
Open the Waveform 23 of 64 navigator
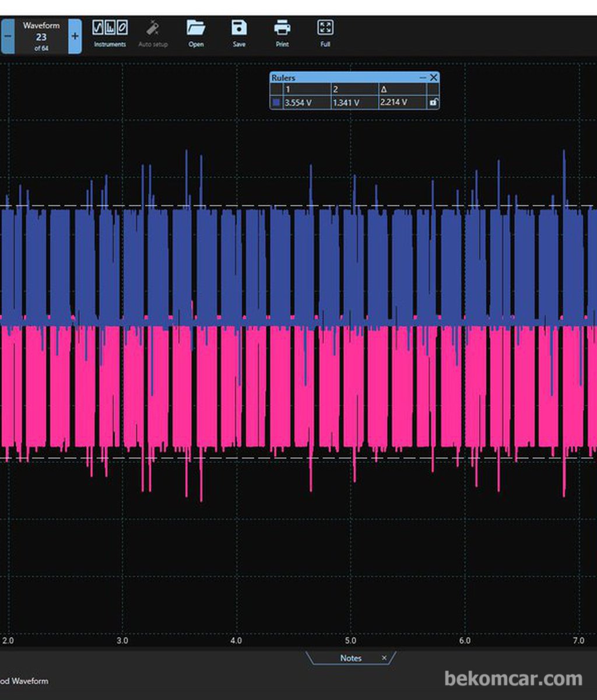click(x=41, y=36)
